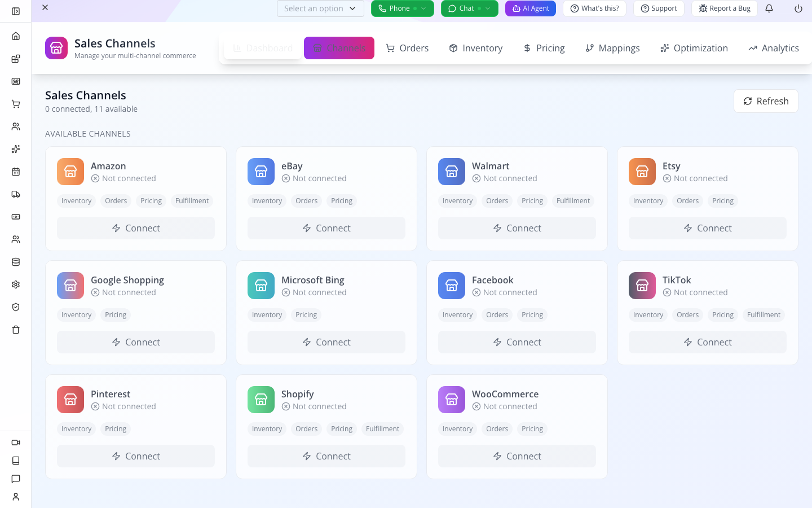Connect the WooCommerce channel
The image size is (812, 508).
(517, 456)
